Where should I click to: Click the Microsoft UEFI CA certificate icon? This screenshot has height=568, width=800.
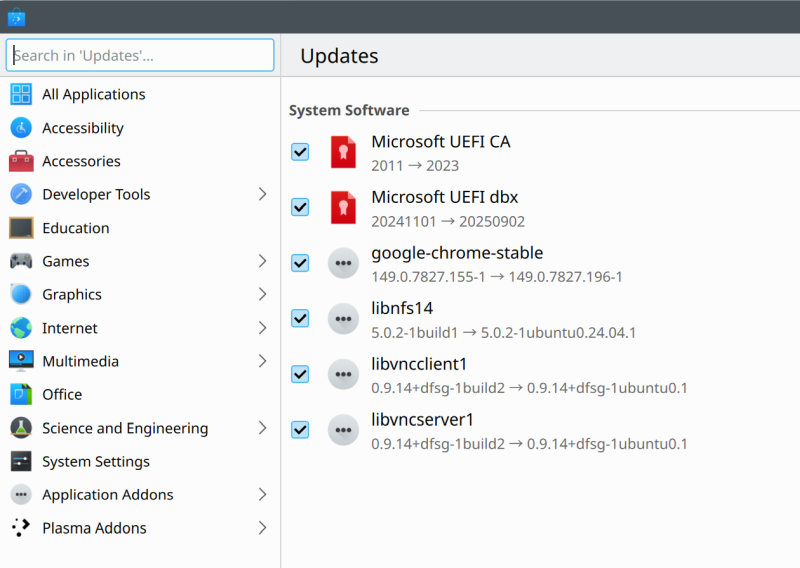(x=343, y=152)
